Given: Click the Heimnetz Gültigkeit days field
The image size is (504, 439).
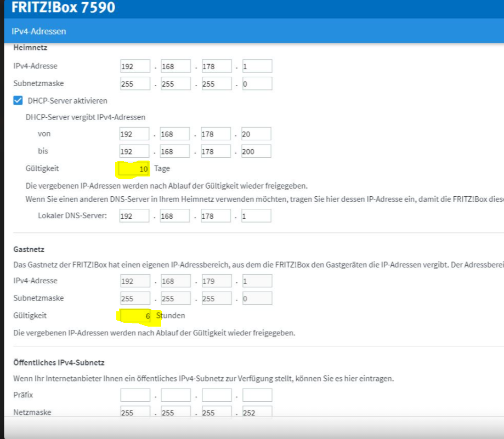Looking at the screenshot, I should pyautogui.click(x=134, y=169).
